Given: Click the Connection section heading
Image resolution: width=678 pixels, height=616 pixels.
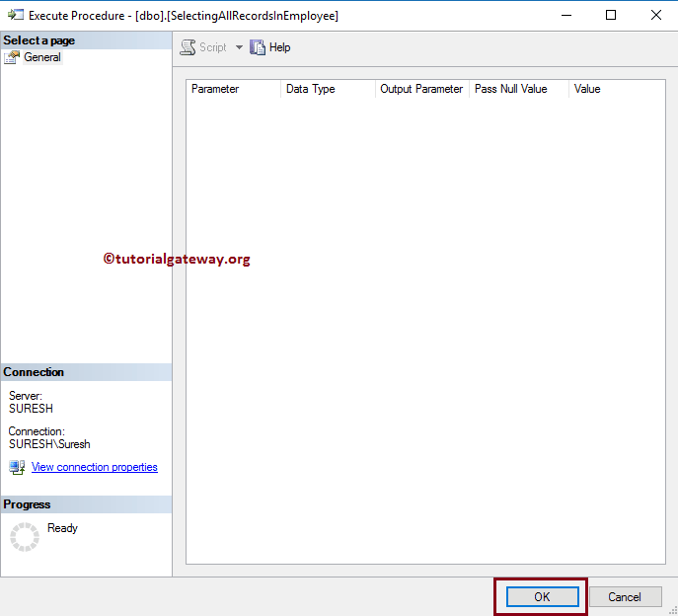Looking at the screenshot, I should tap(34, 372).
